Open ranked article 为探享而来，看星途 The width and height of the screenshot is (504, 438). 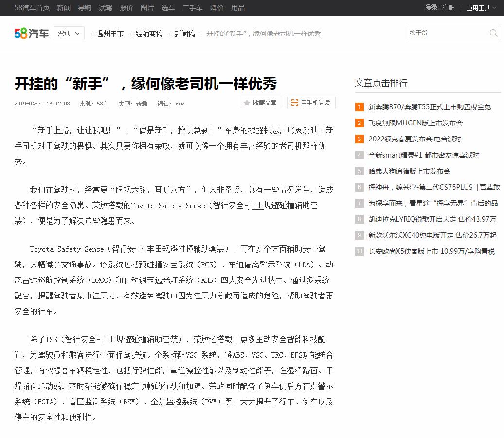pos(433,203)
